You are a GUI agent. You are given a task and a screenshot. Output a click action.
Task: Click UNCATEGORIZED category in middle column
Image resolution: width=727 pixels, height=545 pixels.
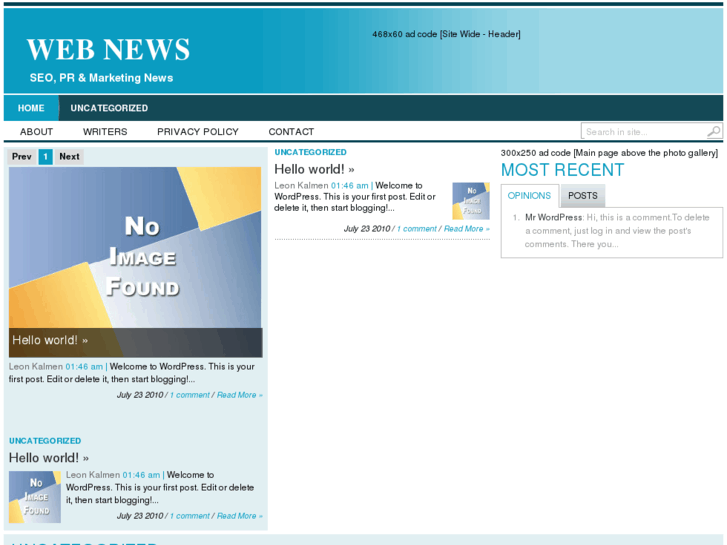[x=310, y=152]
